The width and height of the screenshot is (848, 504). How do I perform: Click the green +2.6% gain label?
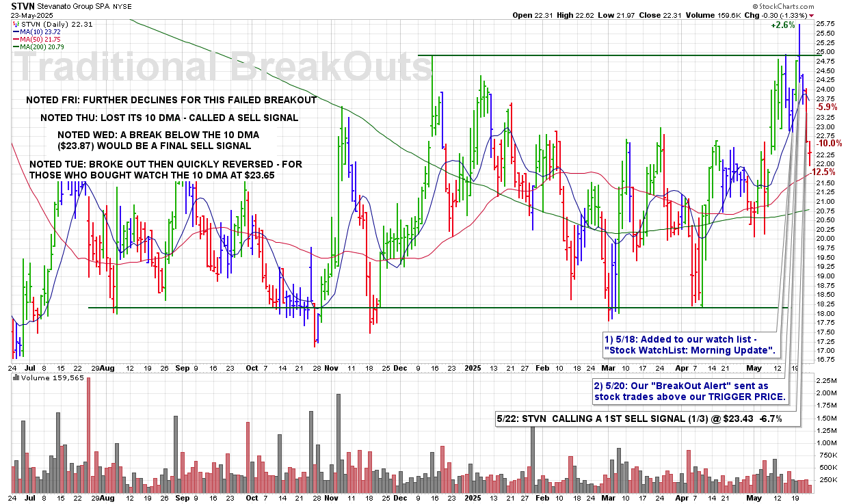point(783,25)
